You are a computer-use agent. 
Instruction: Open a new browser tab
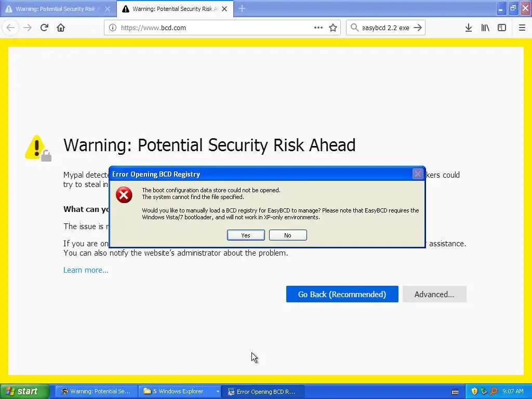point(242,8)
